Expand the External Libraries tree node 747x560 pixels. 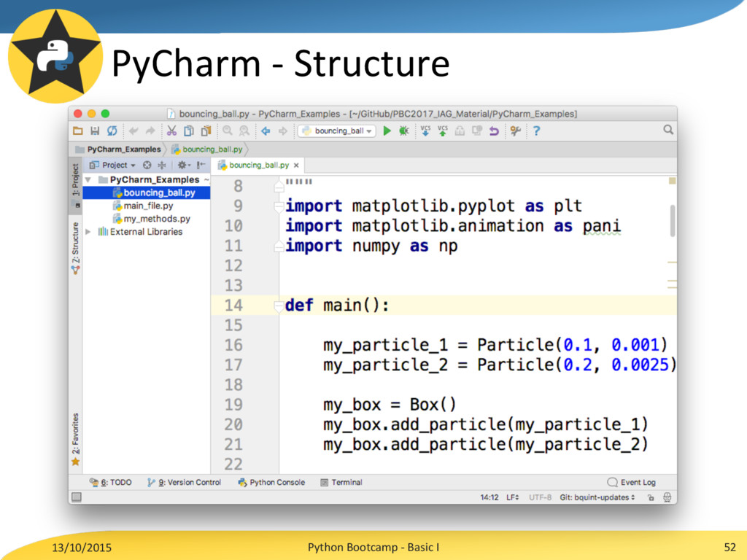(x=88, y=231)
